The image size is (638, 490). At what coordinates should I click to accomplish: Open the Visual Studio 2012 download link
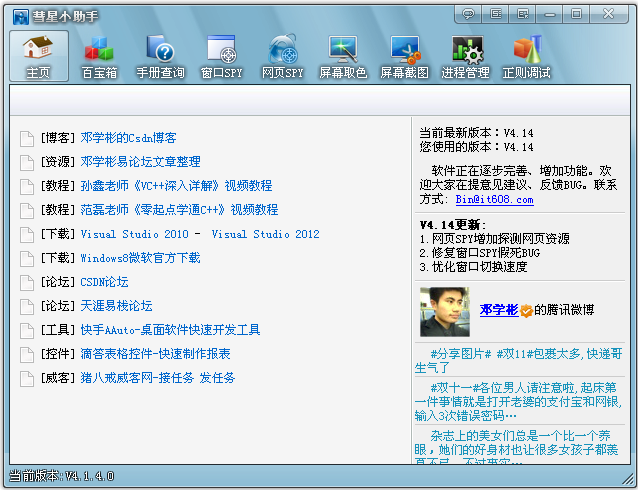point(265,234)
